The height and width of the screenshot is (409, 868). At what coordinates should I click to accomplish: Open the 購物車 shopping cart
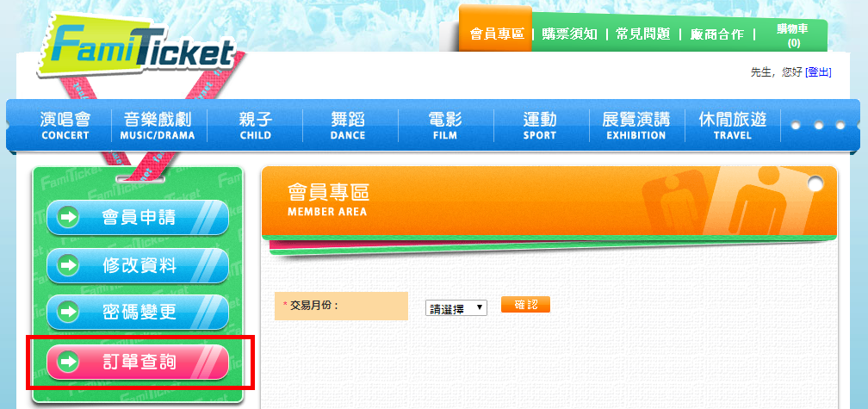(792, 35)
